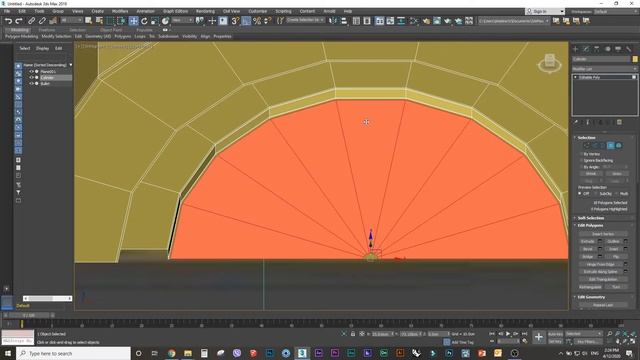The image size is (640, 360).
Task: Click the Mirror tool icon
Action: pyautogui.click(x=333, y=21)
